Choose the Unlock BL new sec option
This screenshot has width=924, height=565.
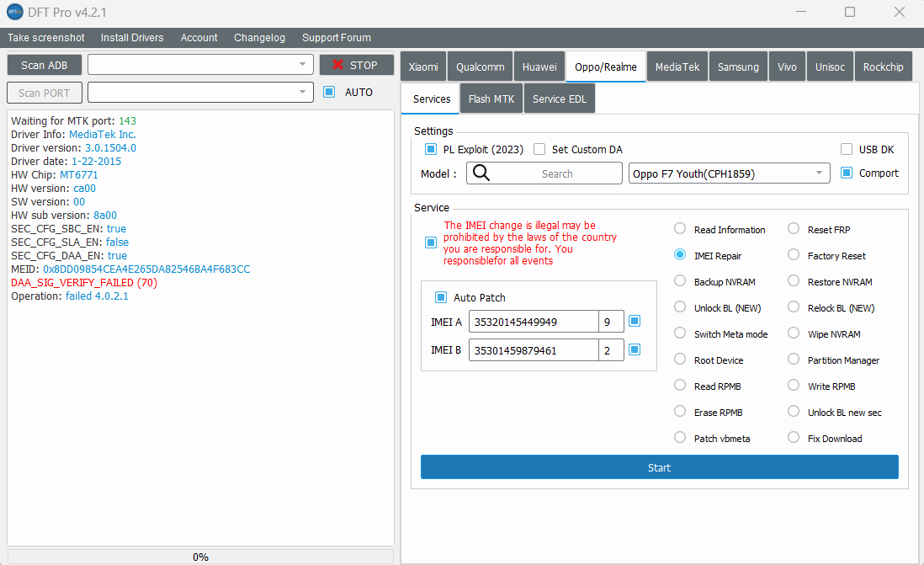[794, 411]
